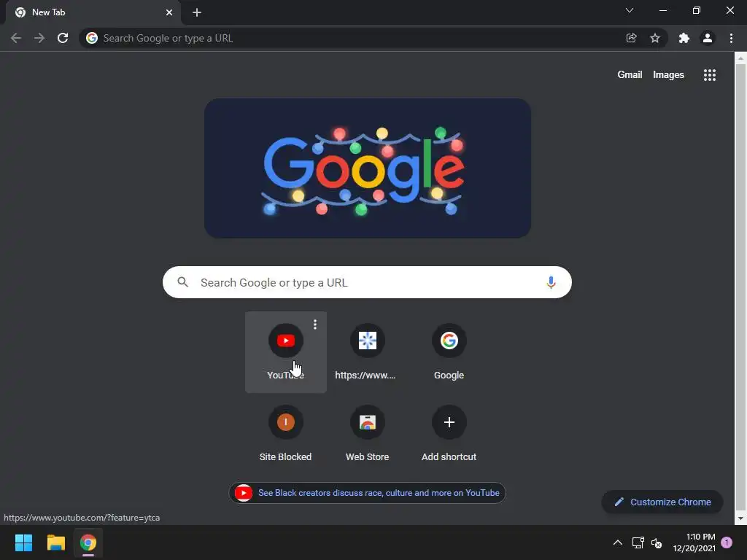The image size is (747, 560).
Task: Open Gmail link
Action: 630,75
